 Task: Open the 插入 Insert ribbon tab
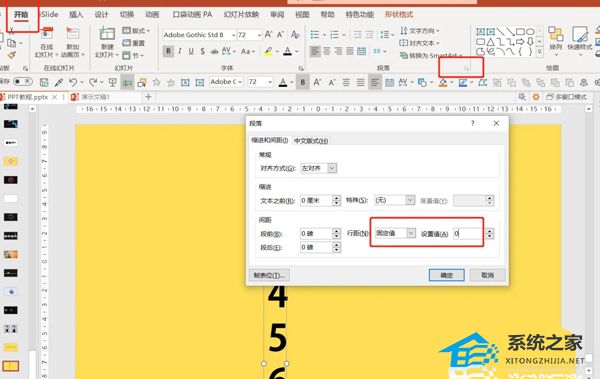coord(76,15)
